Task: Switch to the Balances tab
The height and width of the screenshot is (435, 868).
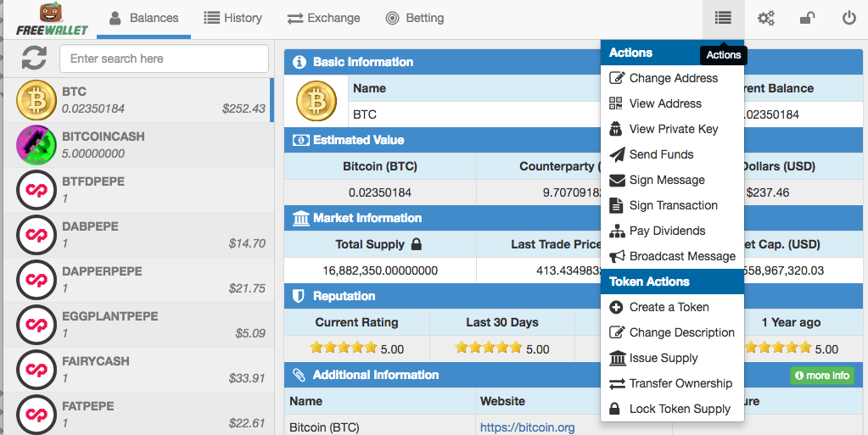Action: (x=144, y=19)
